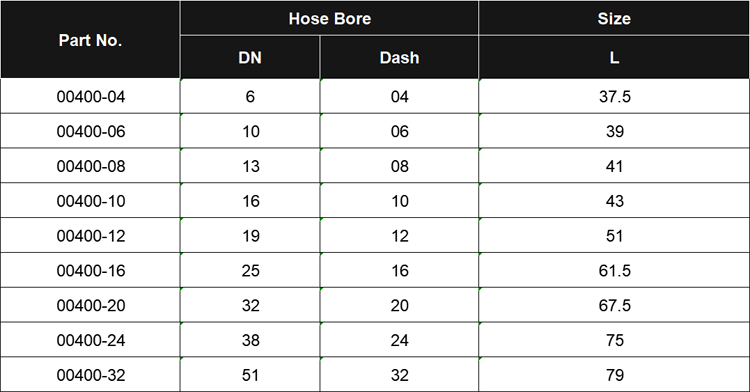This screenshot has height=392, width=750.
Task: Select the L value 67.5 cell
Action: [614, 305]
